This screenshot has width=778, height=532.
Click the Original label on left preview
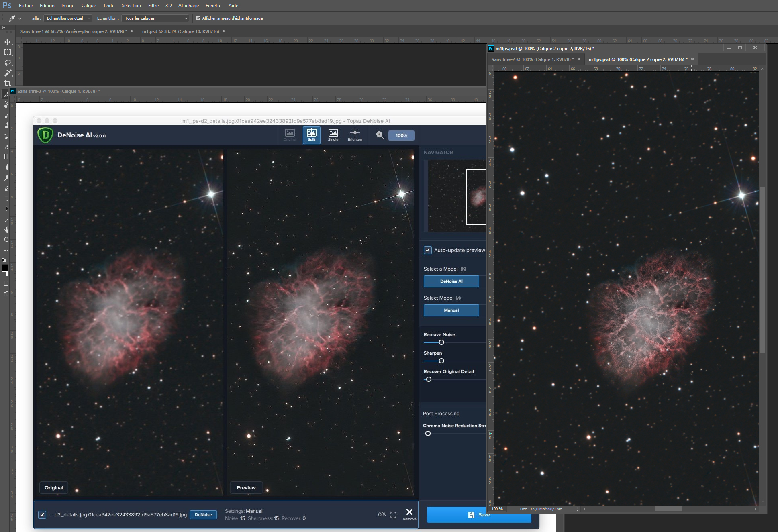(x=54, y=488)
